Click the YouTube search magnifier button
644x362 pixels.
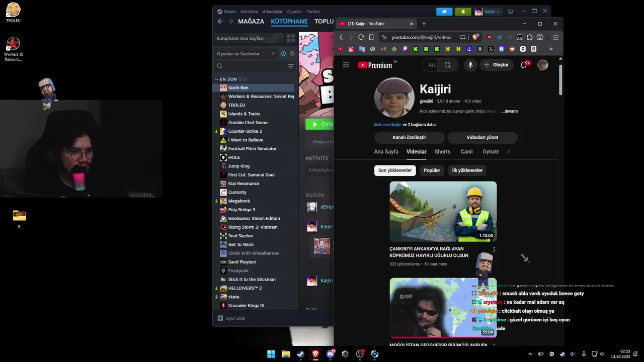click(x=448, y=65)
